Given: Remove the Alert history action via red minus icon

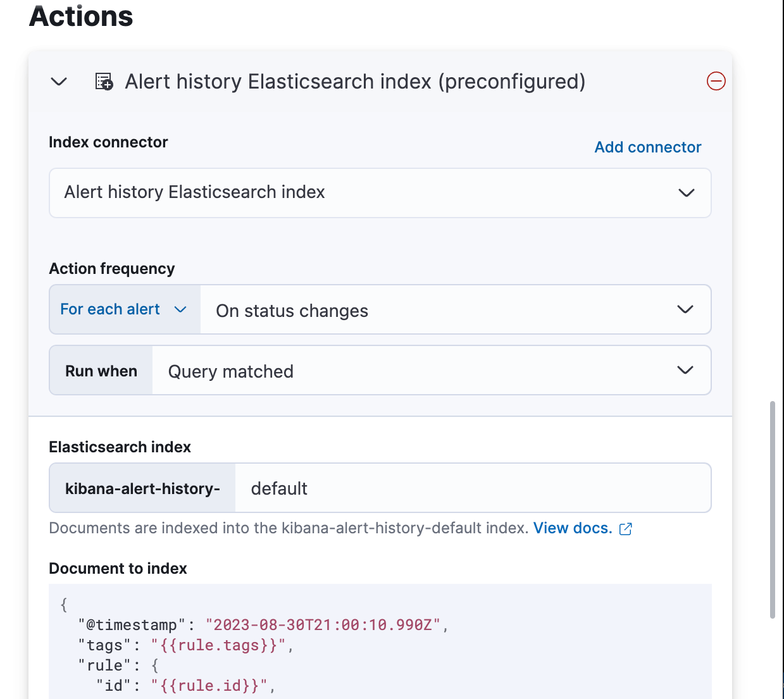Looking at the screenshot, I should (716, 81).
